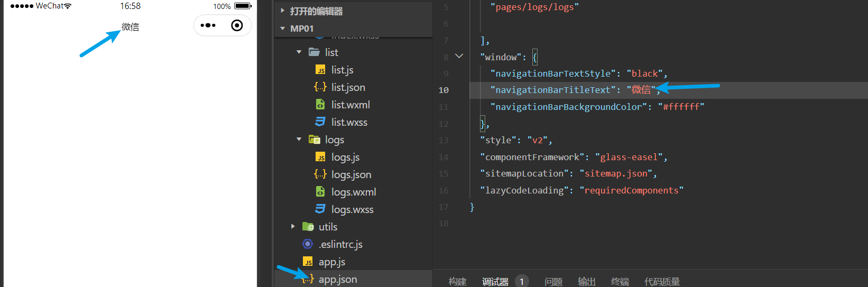
Task: Click the list.js JavaScript file icon
Action: [320, 70]
